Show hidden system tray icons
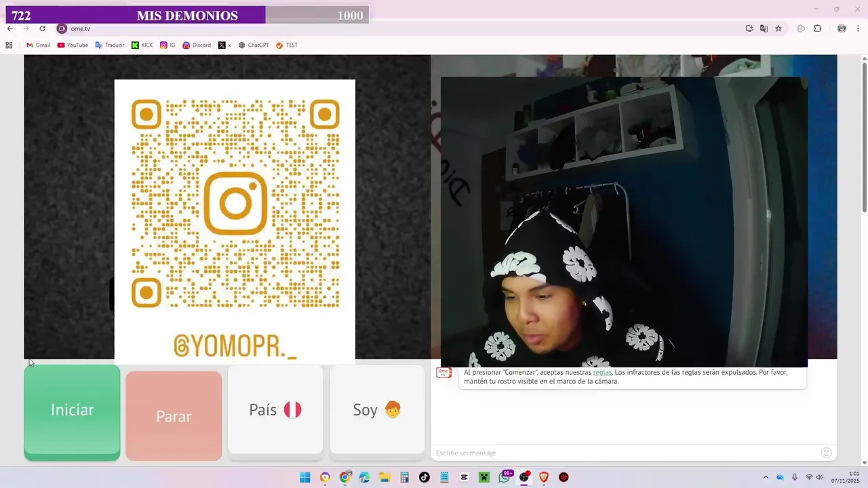Screen dimensions: 868x488 click(766, 477)
